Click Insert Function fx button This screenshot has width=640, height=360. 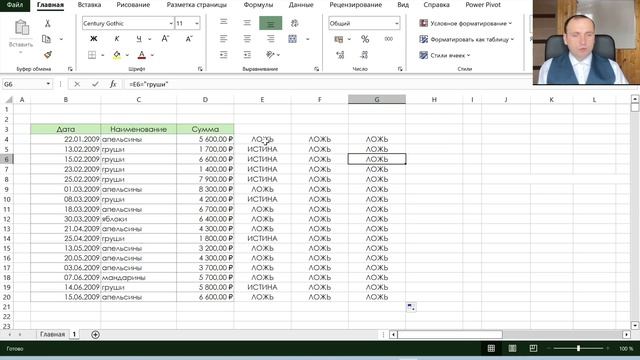tap(113, 84)
